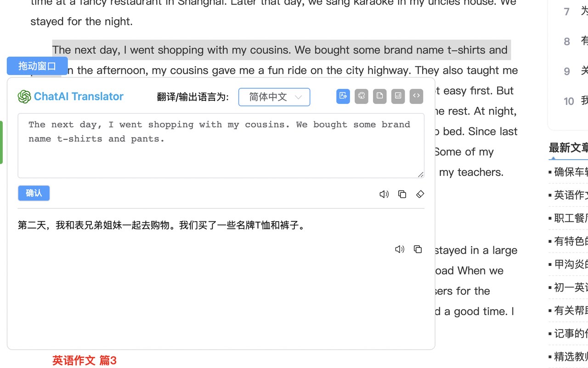
Task: Click the ChatAI Translator logo
Action: 71,96
